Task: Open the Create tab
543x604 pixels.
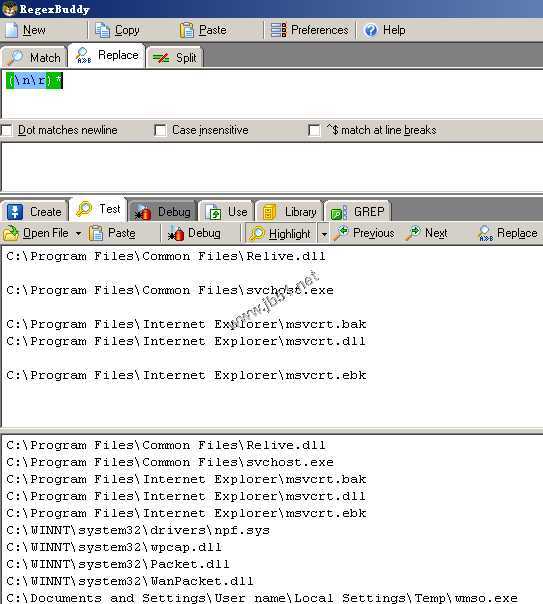Action: pos(35,211)
